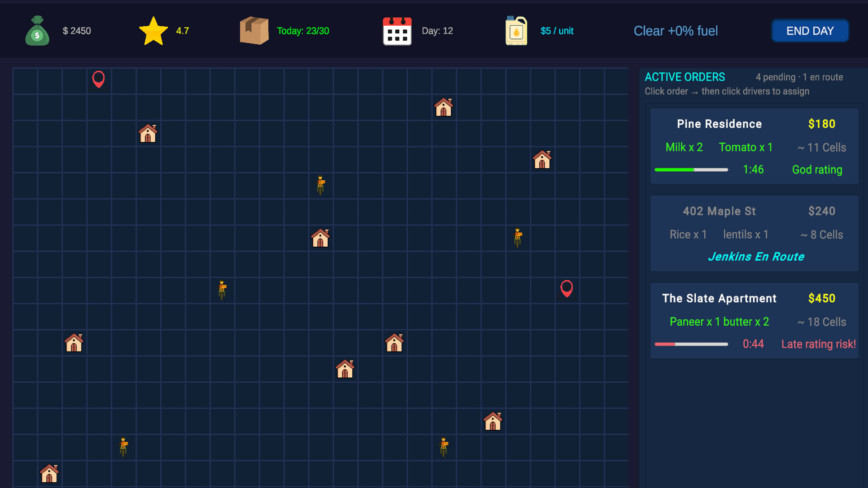Image resolution: width=868 pixels, height=488 pixels.
Task: Select The Slate Apartment $450 order
Action: pyautogui.click(x=754, y=320)
